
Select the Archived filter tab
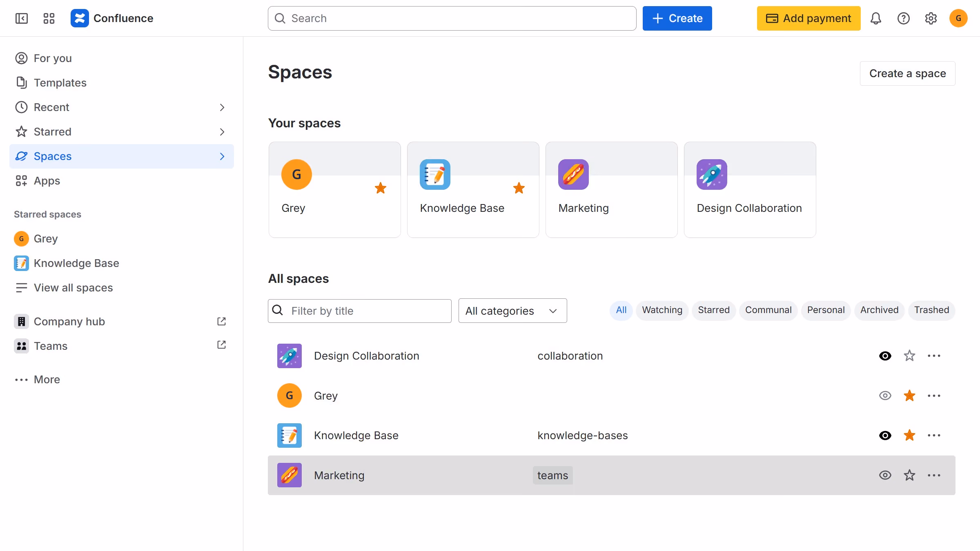coord(879,310)
